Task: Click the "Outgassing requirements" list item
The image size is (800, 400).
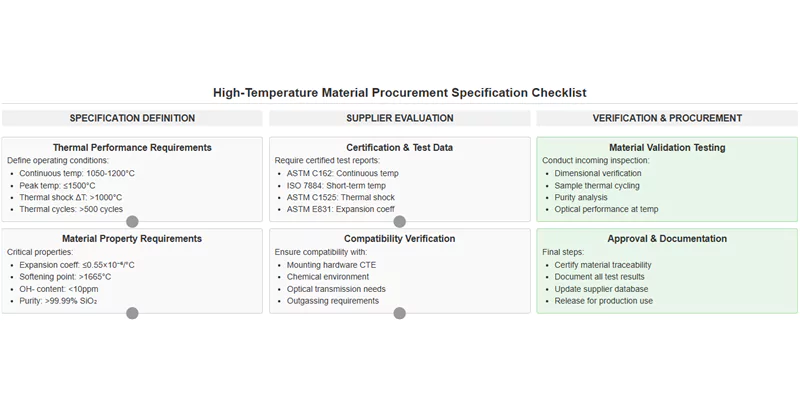Action: 333,301
